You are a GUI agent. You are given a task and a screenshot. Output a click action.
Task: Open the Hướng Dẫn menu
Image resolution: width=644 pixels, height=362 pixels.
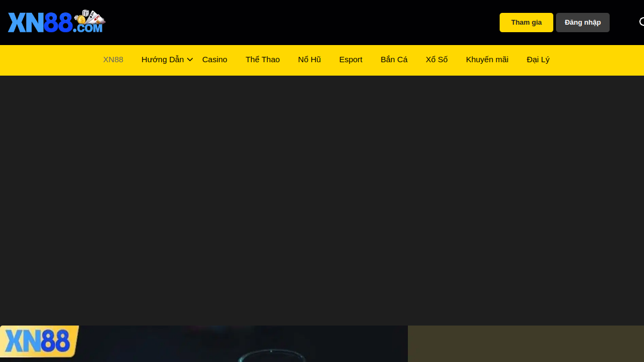(x=163, y=60)
